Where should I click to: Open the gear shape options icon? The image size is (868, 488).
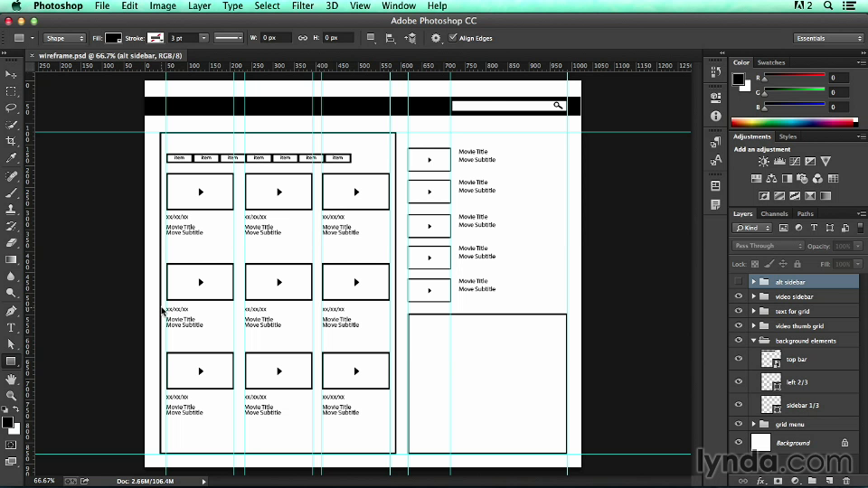(x=436, y=38)
